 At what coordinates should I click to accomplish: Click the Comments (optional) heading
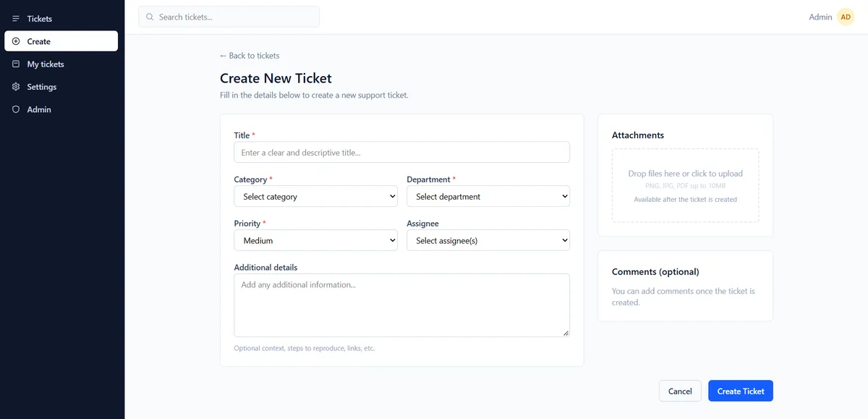[x=655, y=272]
